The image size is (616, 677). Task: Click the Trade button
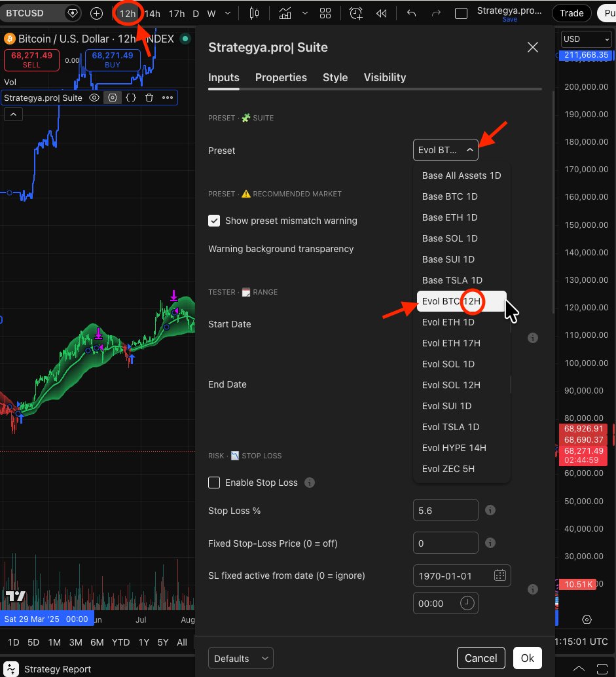(571, 13)
